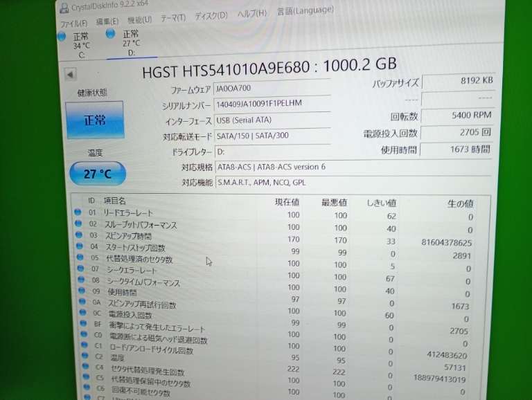532x400 pixels.
Task: Select the スピンアップ時間 row name
Action: tap(128, 236)
